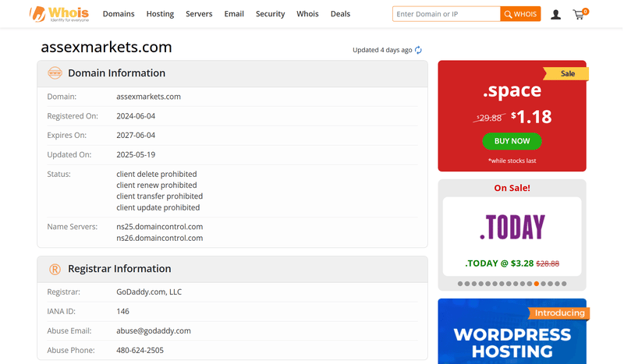The width and height of the screenshot is (624, 364).
Task: Click the .TODAY promo image
Action: (x=512, y=227)
